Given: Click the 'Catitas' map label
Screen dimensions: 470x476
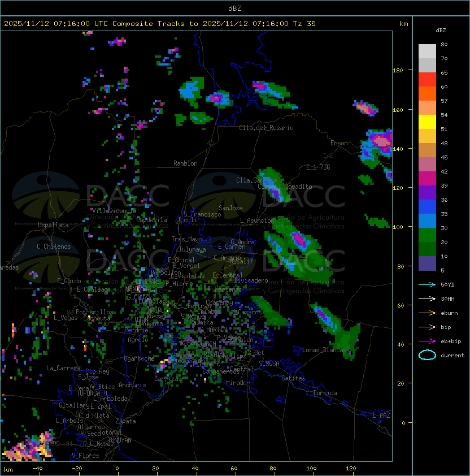Looking at the screenshot, I should [293, 378].
